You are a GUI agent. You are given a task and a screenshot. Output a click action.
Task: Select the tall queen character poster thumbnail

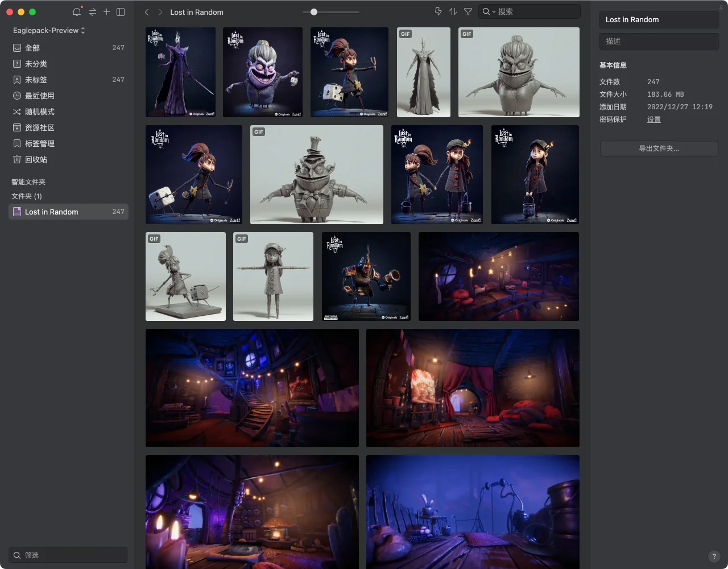click(180, 72)
